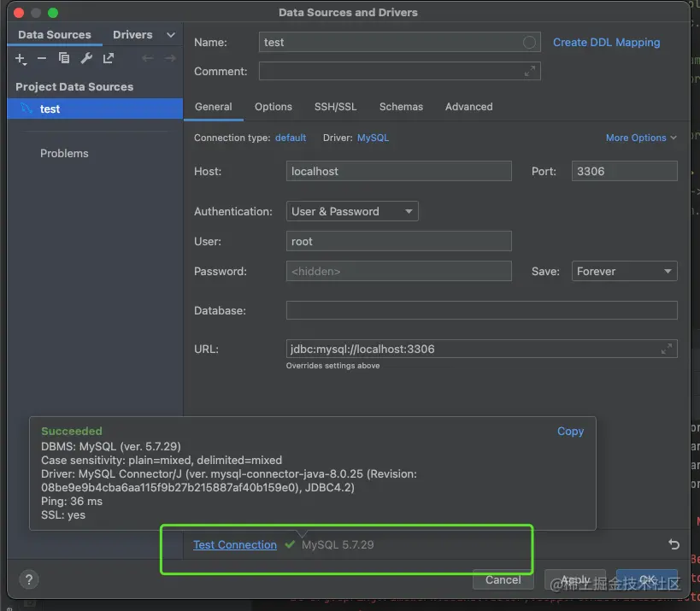Click the color circle in Name field
700x611 pixels.
tap(529, 43)
